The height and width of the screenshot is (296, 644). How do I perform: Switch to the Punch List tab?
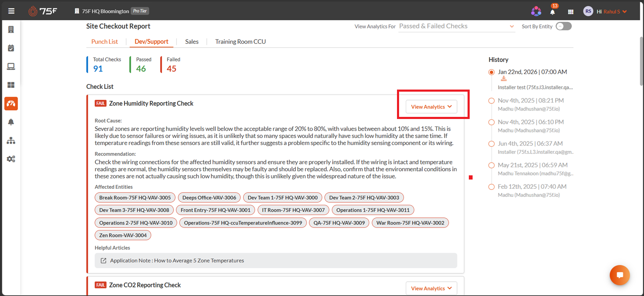[x=105, y=42]
